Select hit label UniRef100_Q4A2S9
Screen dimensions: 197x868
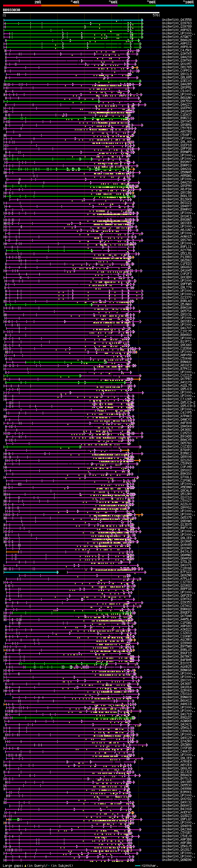[x=177, y=57]
